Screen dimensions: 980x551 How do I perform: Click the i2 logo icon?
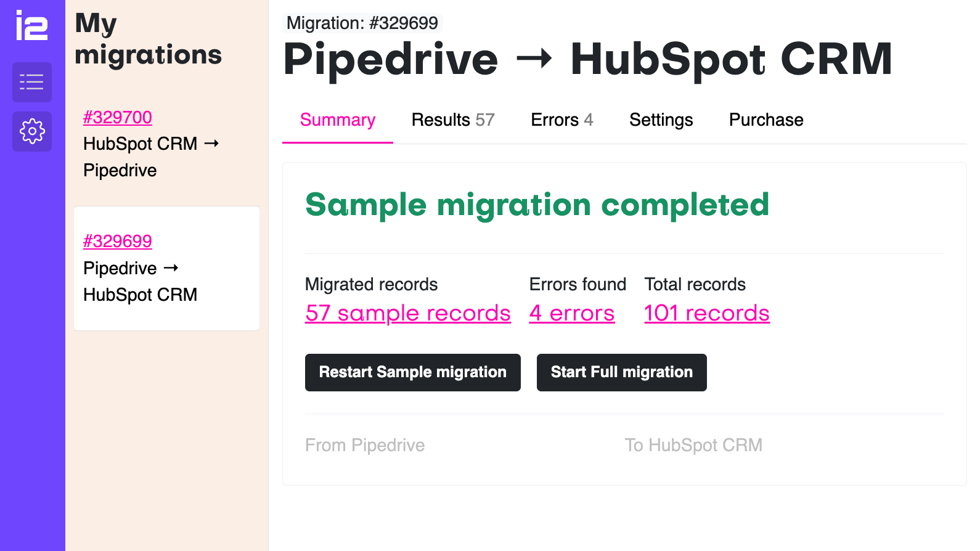(x=31, y=26)
